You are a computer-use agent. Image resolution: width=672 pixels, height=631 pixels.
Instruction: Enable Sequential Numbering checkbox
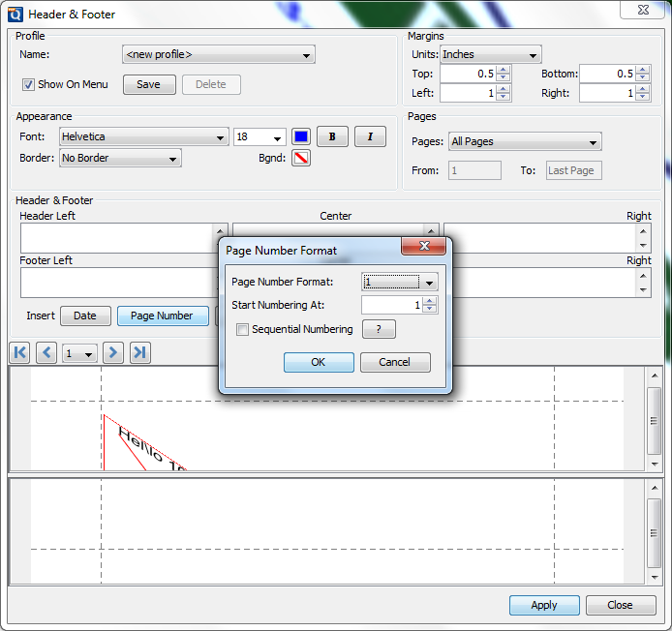(x=242, y=329)
